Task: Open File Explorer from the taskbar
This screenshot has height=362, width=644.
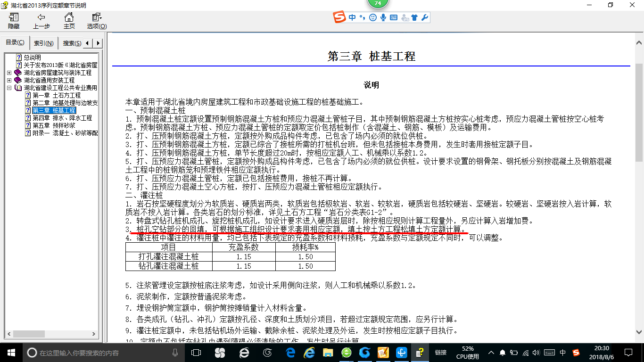Action: 328,352
